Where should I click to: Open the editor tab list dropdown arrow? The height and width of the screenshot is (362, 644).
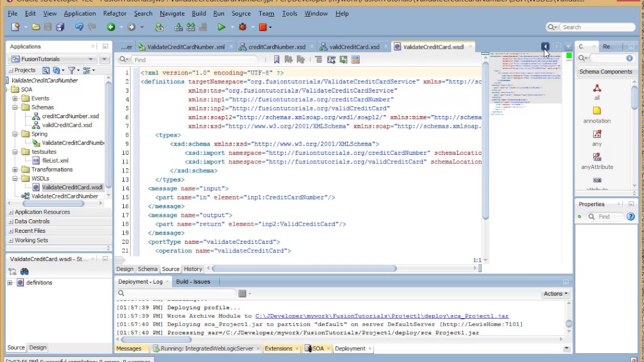pos(569,46)
